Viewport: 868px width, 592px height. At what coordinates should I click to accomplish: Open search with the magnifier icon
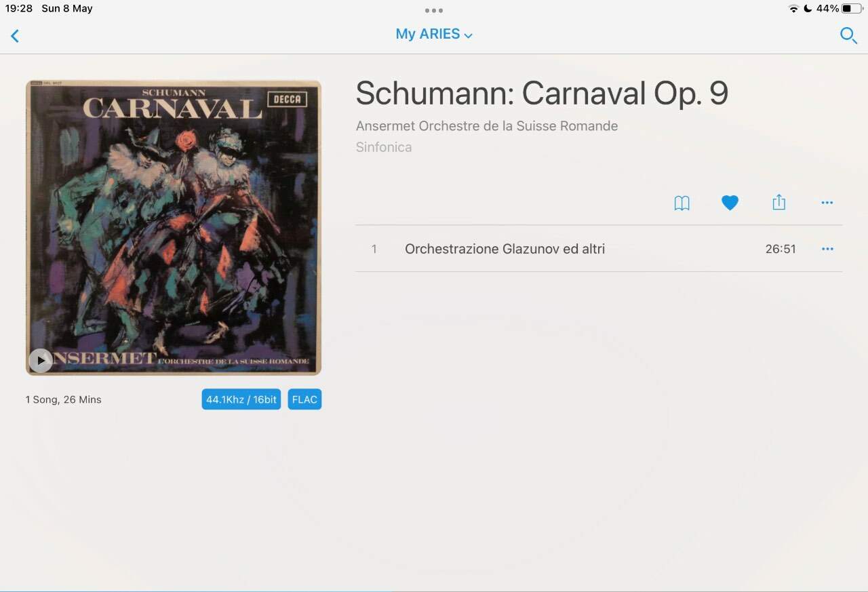click(x=848, y=35)
